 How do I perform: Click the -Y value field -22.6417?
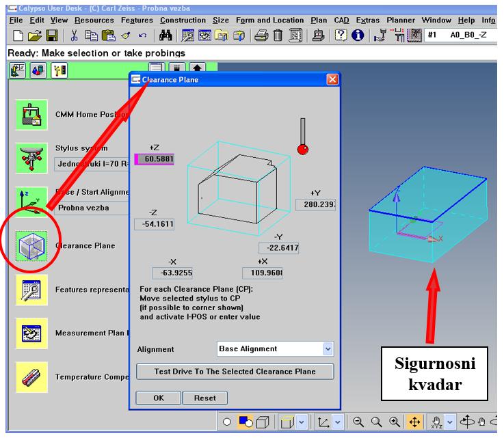click(x=279, y=248)
